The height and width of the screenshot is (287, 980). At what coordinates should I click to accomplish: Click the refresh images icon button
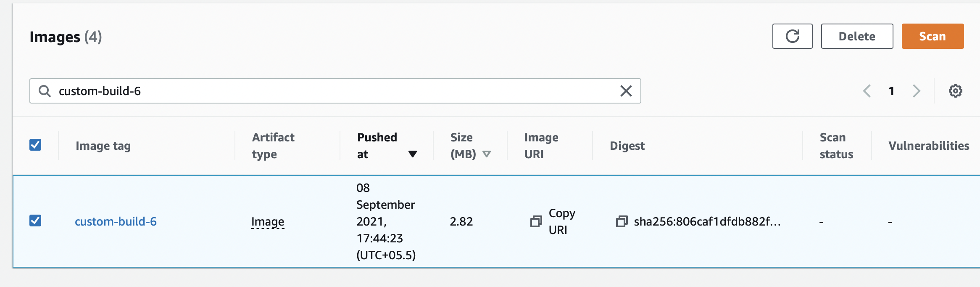pyautogui.click(x=792, y=36)
